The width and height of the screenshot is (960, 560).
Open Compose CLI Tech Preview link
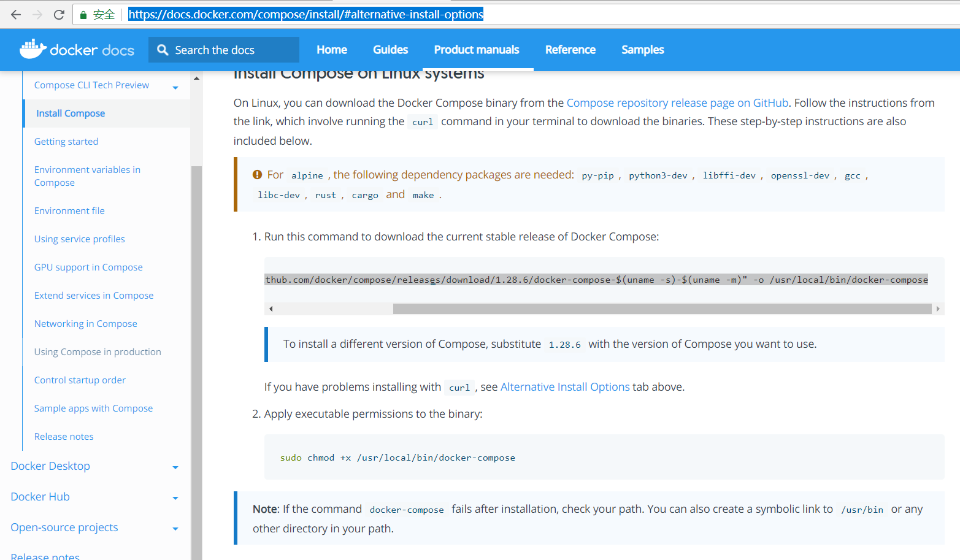tap(91, 85)
